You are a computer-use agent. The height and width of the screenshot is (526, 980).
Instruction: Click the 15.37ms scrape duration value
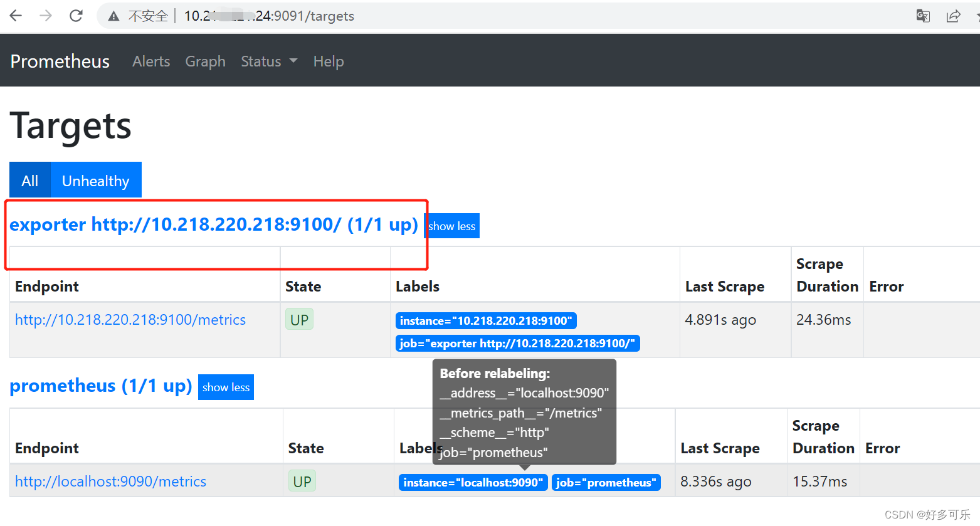(820, 481)
